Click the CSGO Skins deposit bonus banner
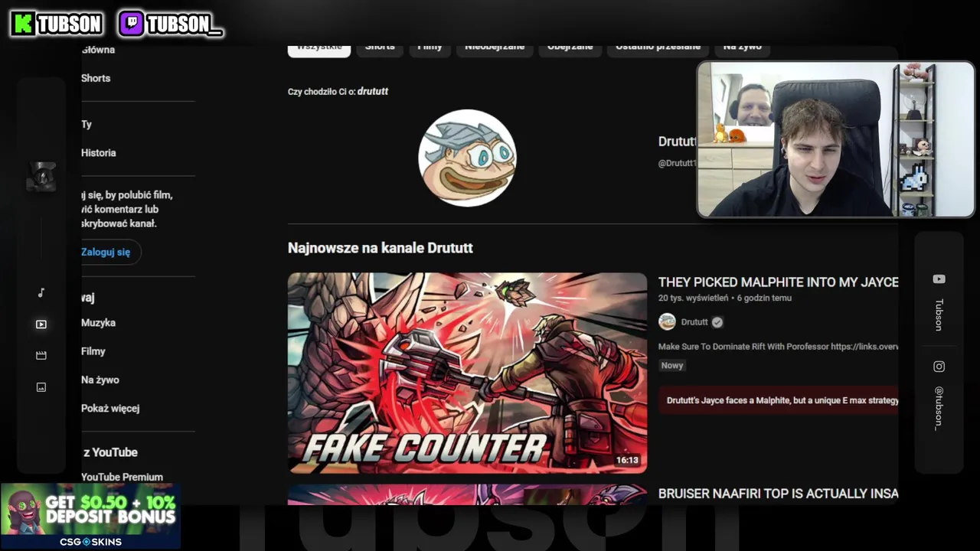The image size is (980, 551). pos(90,517)
